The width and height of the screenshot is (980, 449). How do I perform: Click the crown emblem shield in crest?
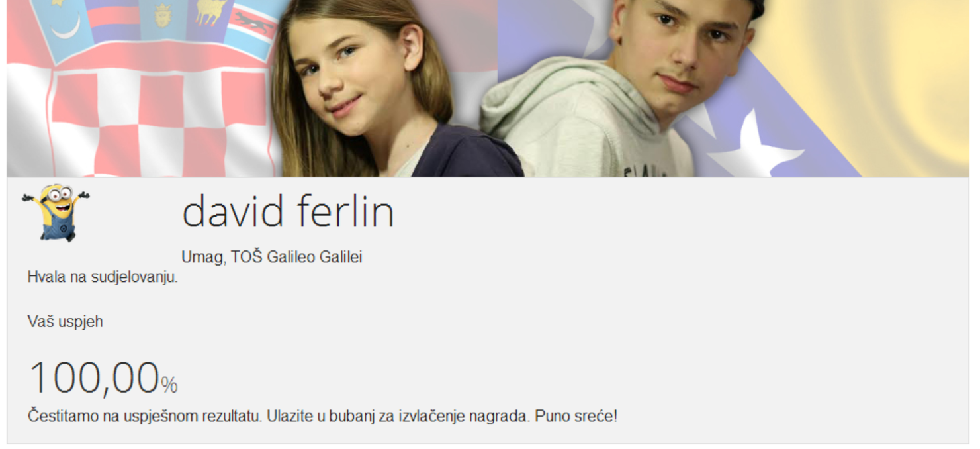coord(163,19)
